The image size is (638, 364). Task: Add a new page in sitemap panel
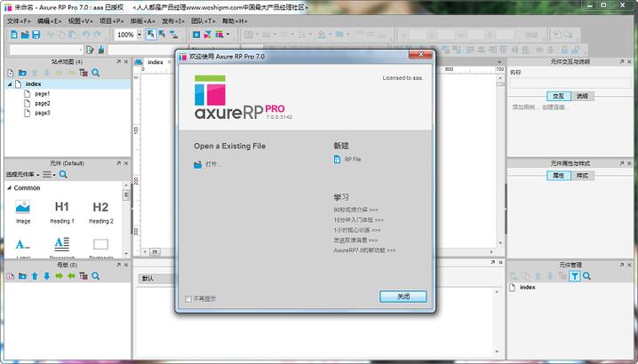pos(11,73)
